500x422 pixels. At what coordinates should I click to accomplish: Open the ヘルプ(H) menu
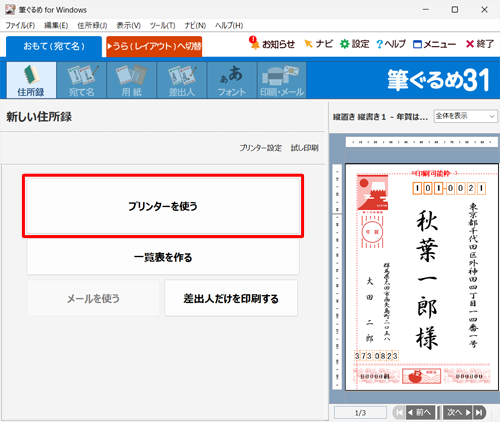(x=229, y=25)
